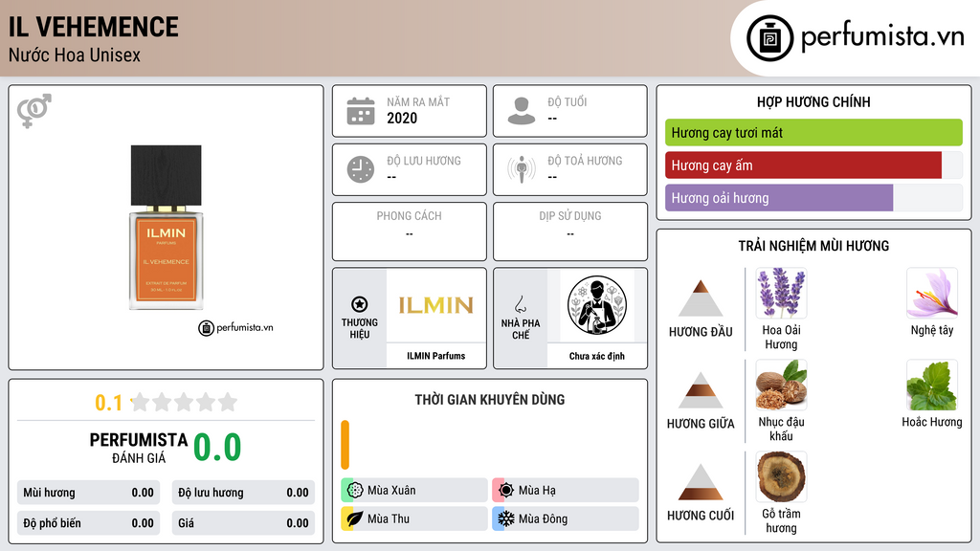
Task: Click the Hương cay tươi mát green bar
Action: click(813, 132)
